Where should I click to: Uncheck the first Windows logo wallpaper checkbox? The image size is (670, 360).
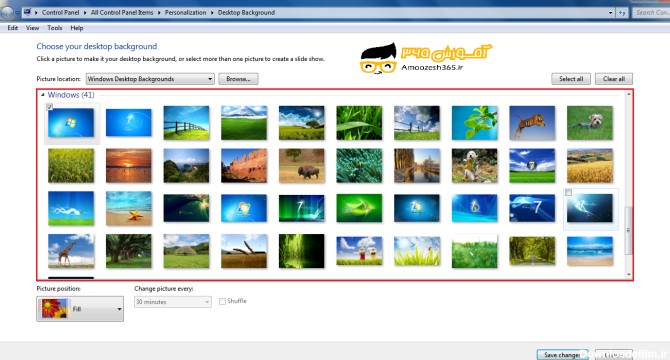click(x=50, y=107)
